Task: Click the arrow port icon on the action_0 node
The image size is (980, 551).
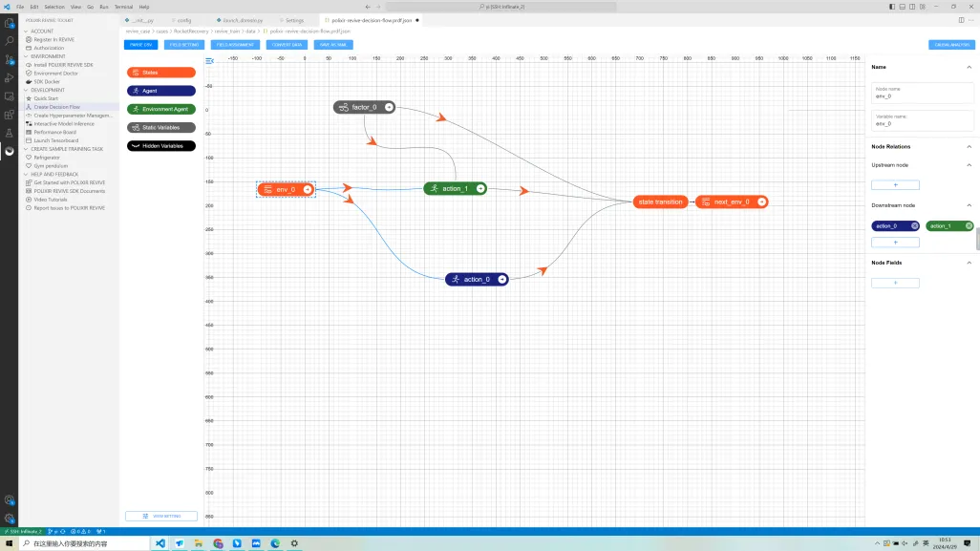Action: pos(501,279)
